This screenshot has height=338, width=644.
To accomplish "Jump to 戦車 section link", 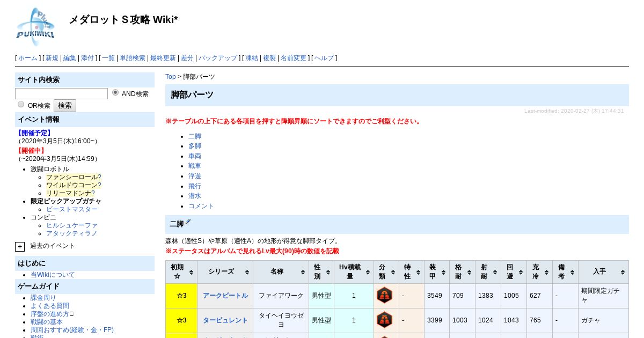I will [x=195, y=166].
